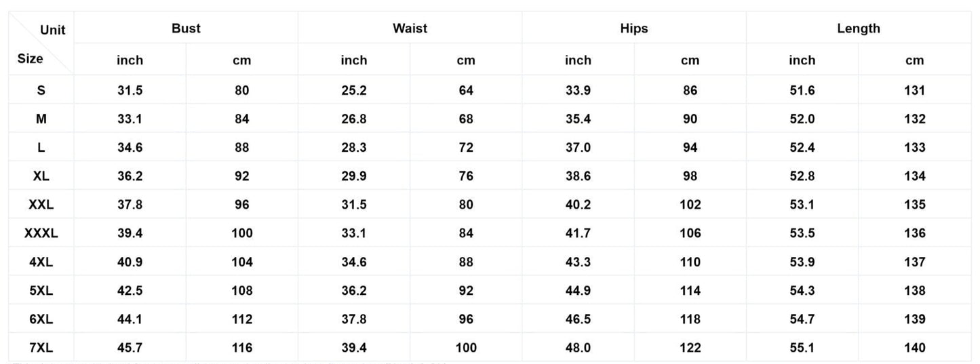Click the inch subheader under Bust
Screen dimensions: 980x364
tap(130, 60)
